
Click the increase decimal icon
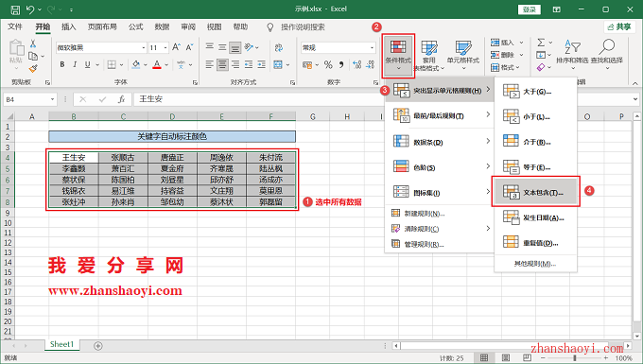(x=356, y=65)
